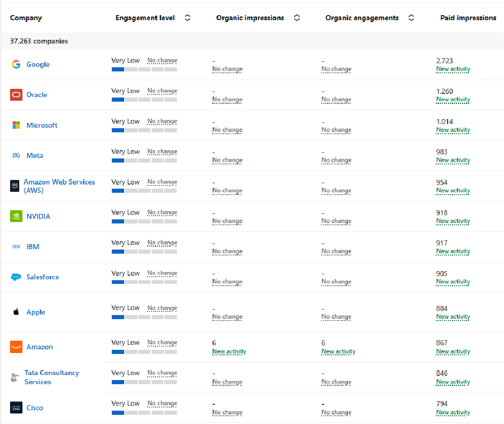Click the Amazon orange logo icon
The width and height of the screenshot is (504, 424).
point(16,347)
